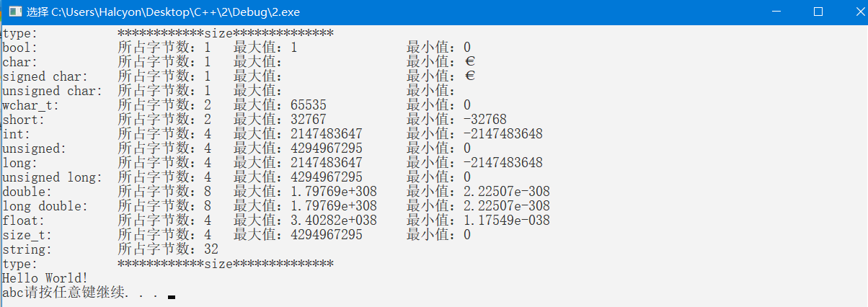Click the 'abc请按任意键继续. . .' prompt
868x307 pixels.
click(x=80, y=293)
